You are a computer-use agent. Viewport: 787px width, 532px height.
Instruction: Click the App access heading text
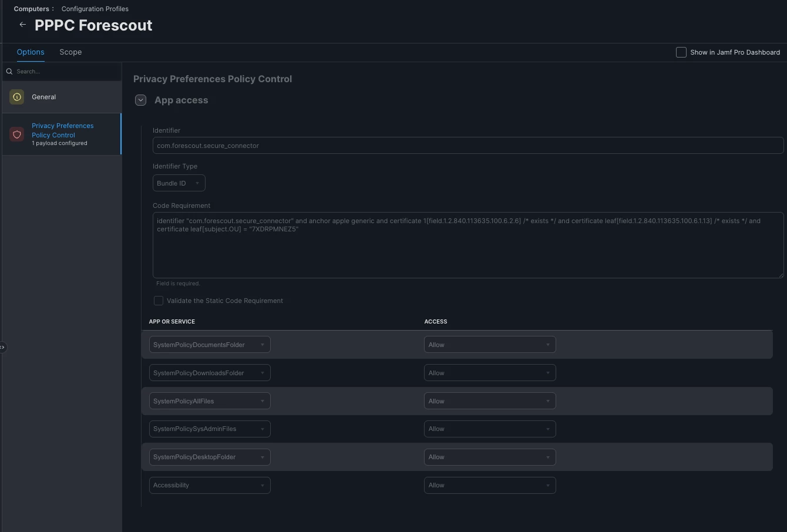[181, 100]
